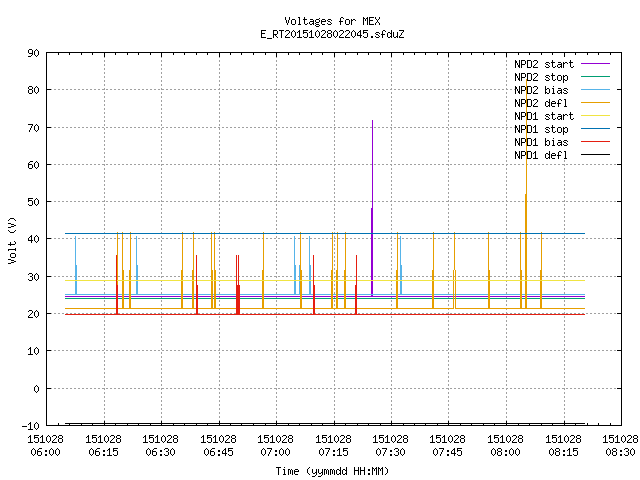Click the x-axis tick label 151028 07:00
The image size is (640, 480).
(276, 446)
